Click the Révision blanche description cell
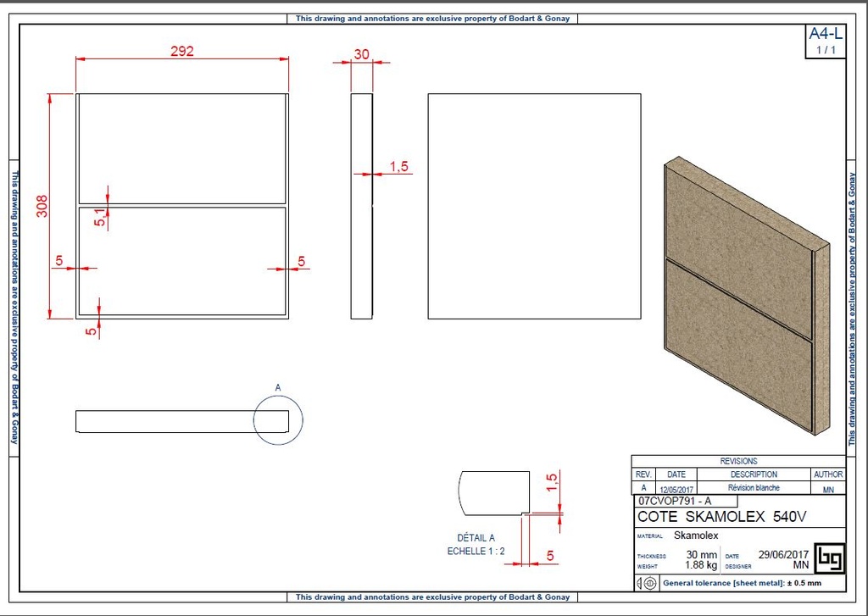The image size is (868, 616). [x=754, y=488]
